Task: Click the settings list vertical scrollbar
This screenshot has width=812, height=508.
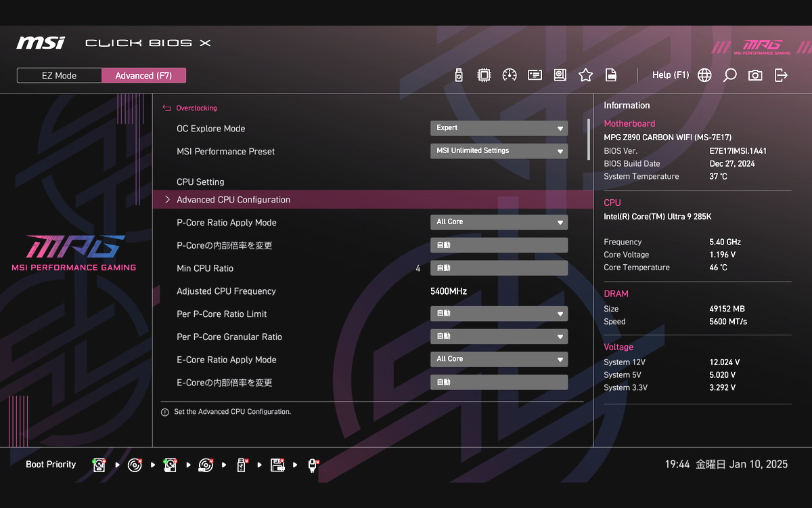Action: point(588,140)
